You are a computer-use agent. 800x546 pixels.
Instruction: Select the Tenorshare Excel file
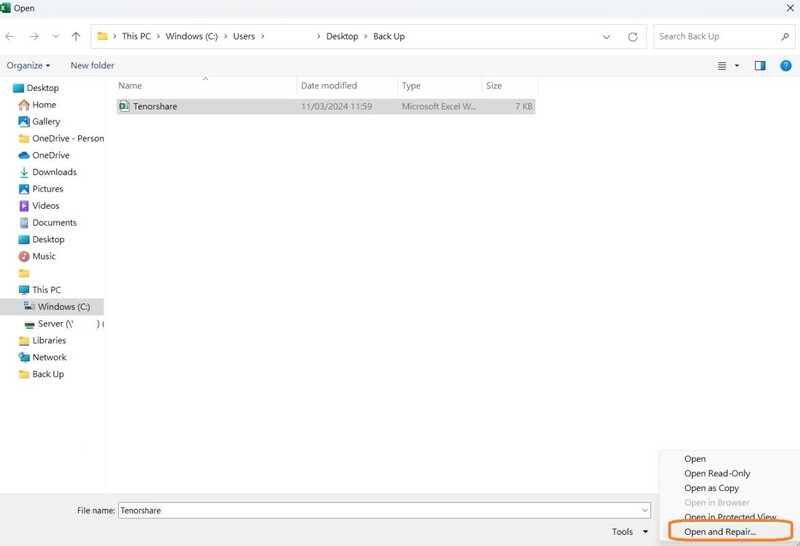[326, 106]
